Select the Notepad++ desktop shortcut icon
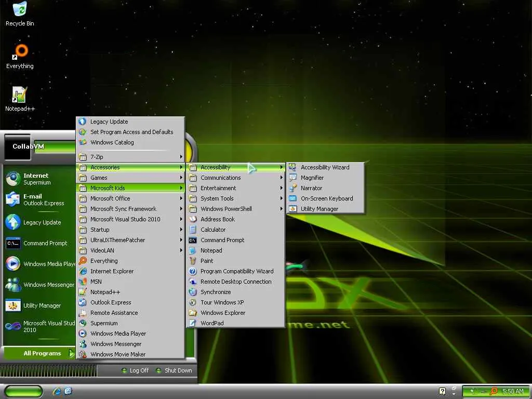 coord(20,99)
